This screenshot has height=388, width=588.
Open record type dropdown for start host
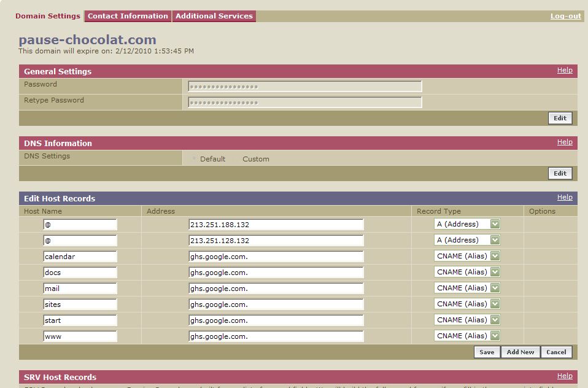467,320
